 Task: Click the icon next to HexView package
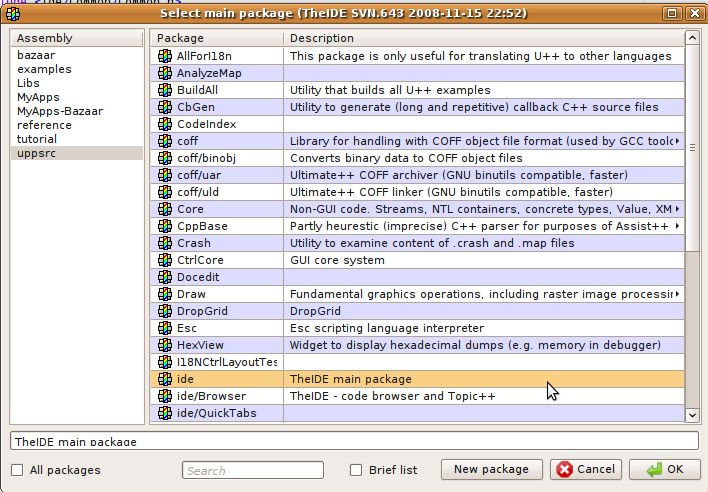click(165, 345)
